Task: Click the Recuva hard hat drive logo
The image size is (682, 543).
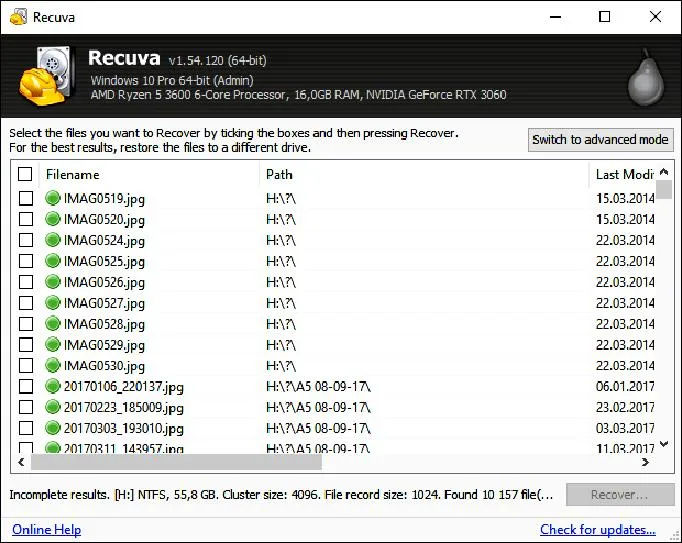Action: pyautogui.click(x=45, y=76)
